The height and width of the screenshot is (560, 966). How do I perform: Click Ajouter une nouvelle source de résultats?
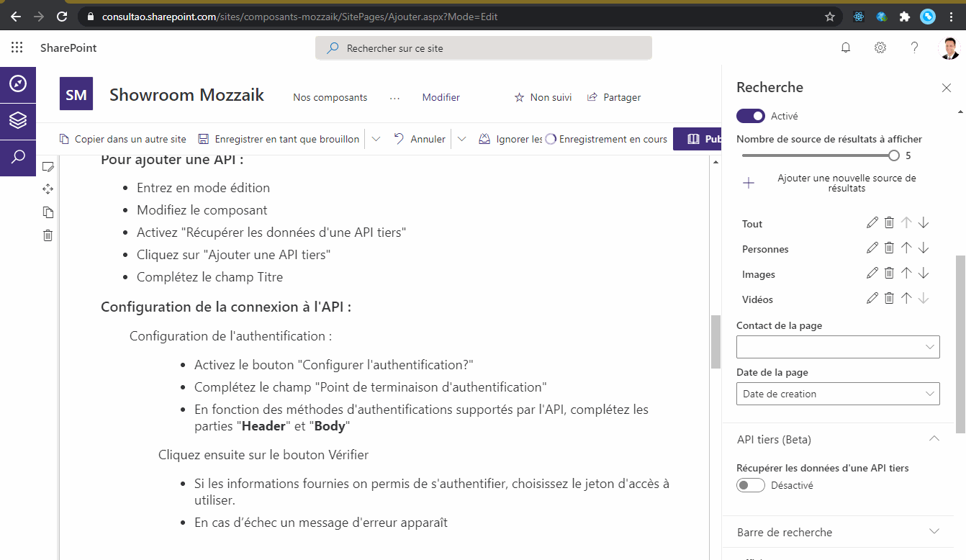coord(838,183)
